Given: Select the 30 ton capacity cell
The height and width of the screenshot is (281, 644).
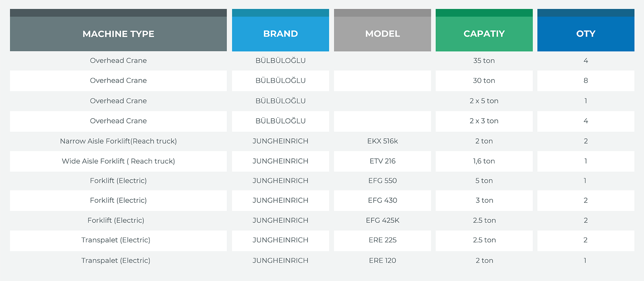Looking at the screenshot, I should pyautogui.click(x=484, y=81).
